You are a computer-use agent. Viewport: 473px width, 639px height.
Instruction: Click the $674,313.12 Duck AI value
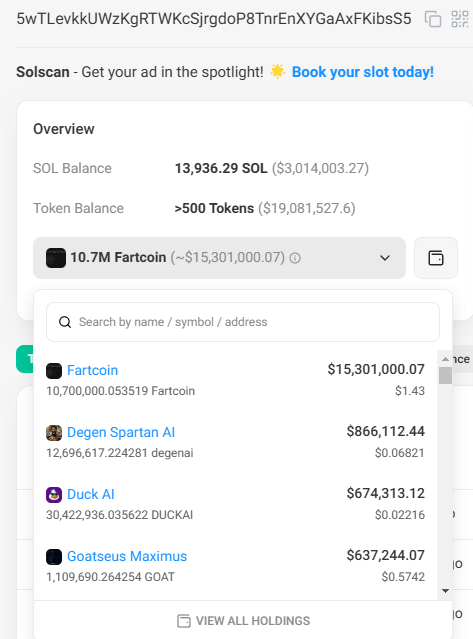coord(385,493)
